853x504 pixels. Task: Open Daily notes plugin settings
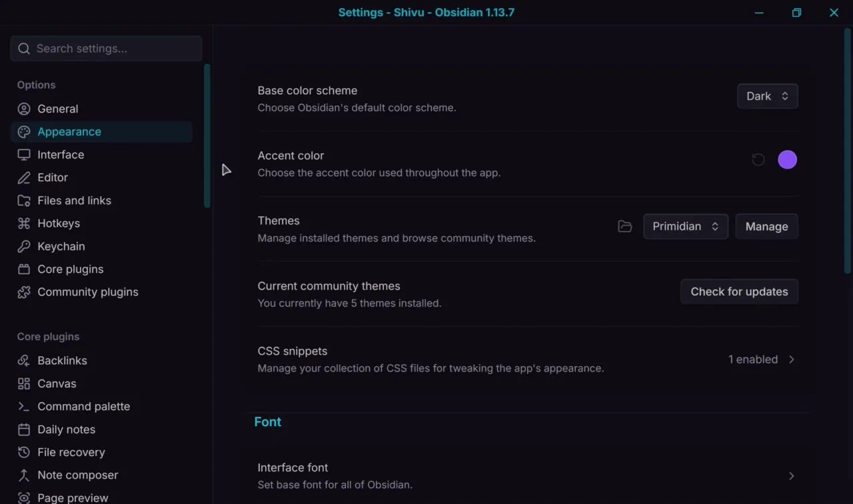(101, 429)
